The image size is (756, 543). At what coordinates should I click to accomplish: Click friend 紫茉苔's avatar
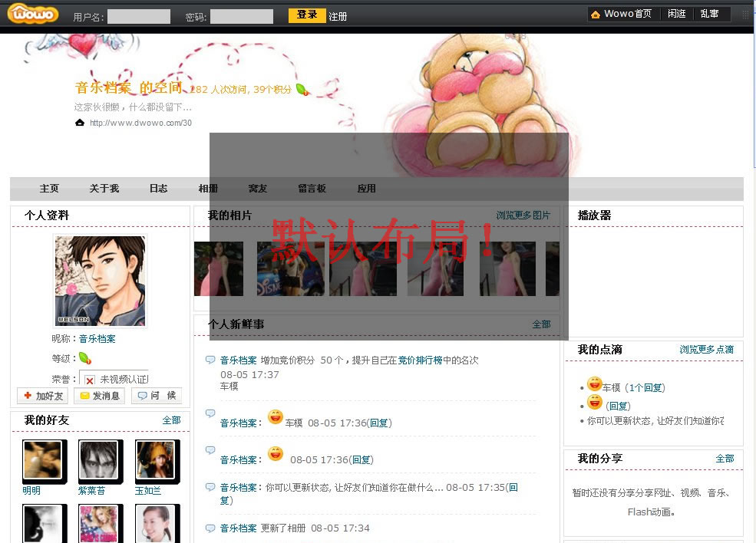(99, 460)
